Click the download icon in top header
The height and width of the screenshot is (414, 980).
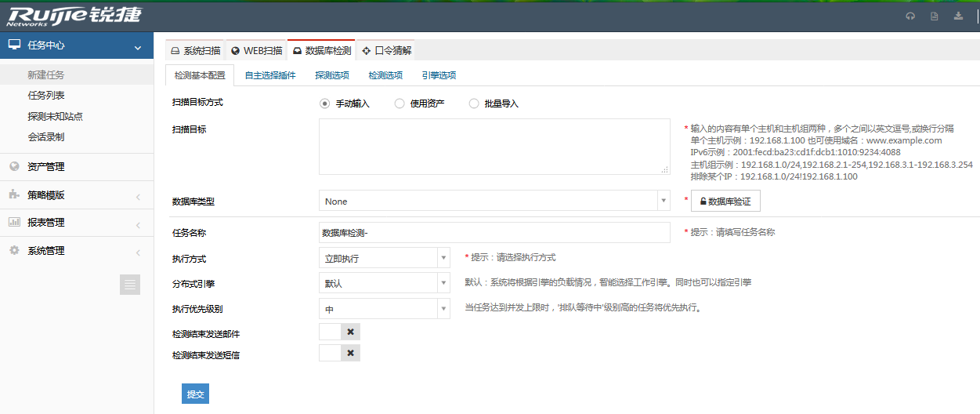pyautogui.click(x=958, y=16)
